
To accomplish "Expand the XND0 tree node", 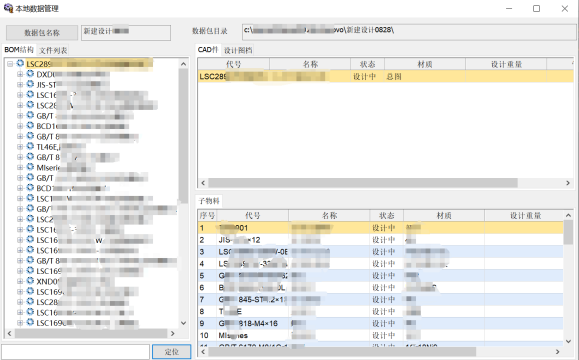I will click(x=20, y=281).
